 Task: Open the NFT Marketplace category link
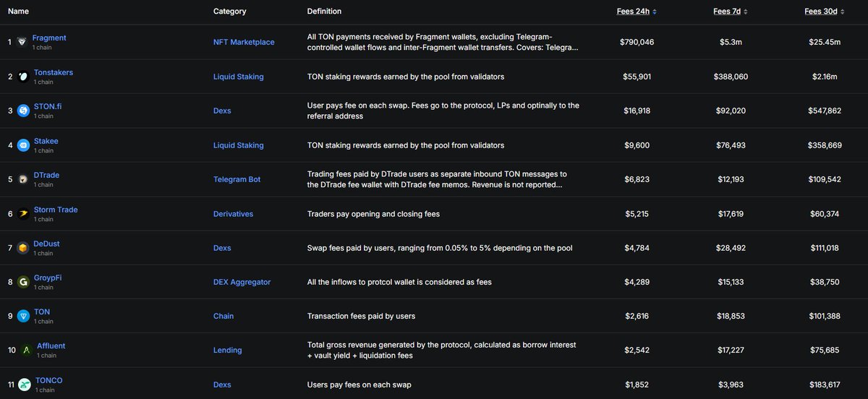coord(244,42)
